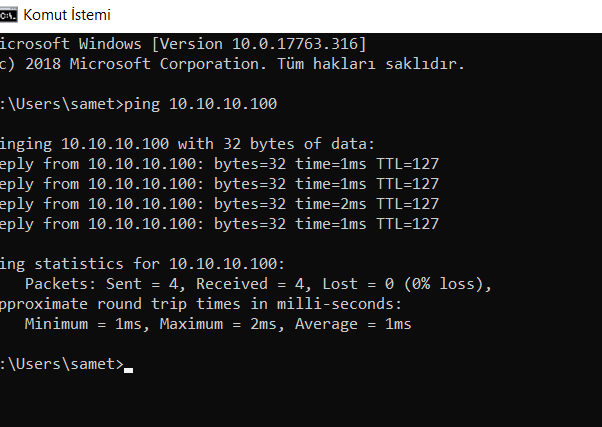The image size is (602, 427).
Task: Click the blinking cursor at the samet prompt
Action: pyautogui.click(x=129, y=370)
